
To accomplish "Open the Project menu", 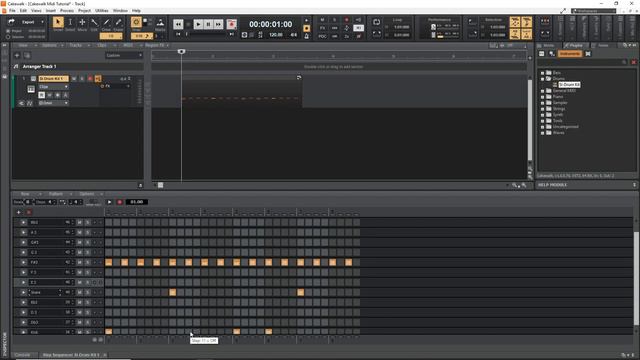I will tap(84, 10).
